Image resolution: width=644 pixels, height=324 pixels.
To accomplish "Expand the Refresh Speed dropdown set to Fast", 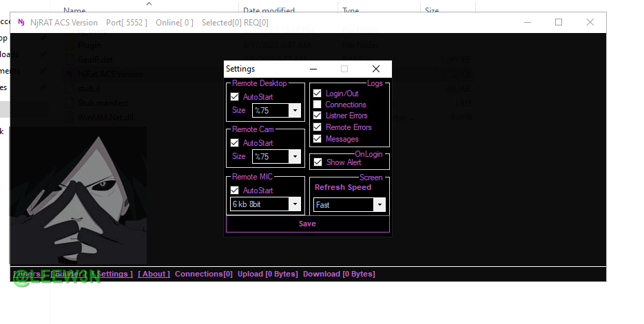I will tap(379, 205).
